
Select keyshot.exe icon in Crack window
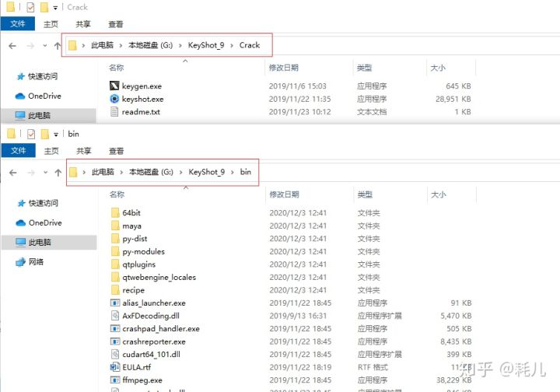pos(114,99)
